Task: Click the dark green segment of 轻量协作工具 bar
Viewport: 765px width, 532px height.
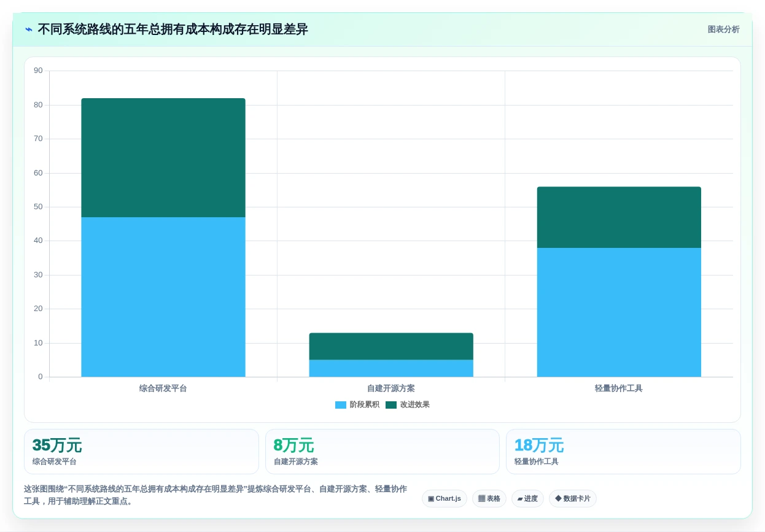Action: (619, 217)
